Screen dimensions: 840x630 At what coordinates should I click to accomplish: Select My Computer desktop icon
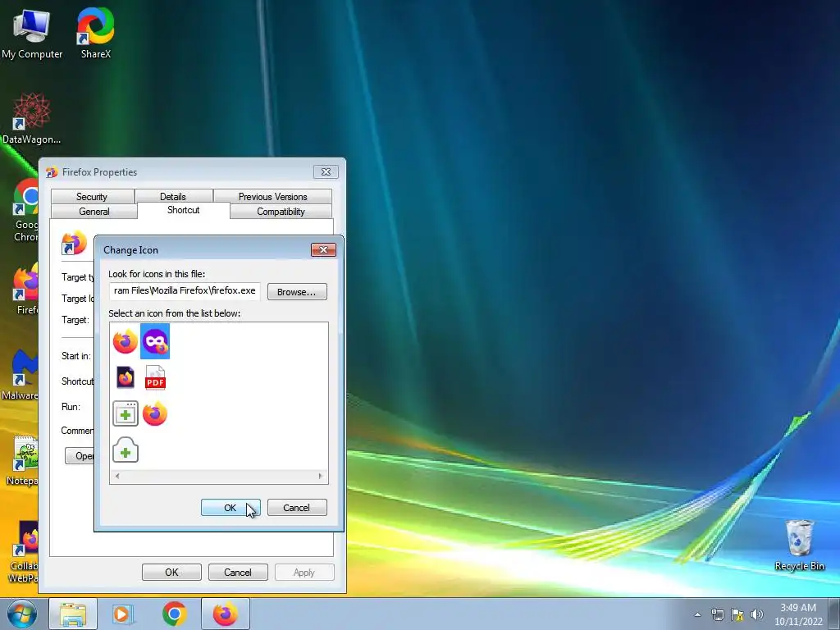point(32,33)
